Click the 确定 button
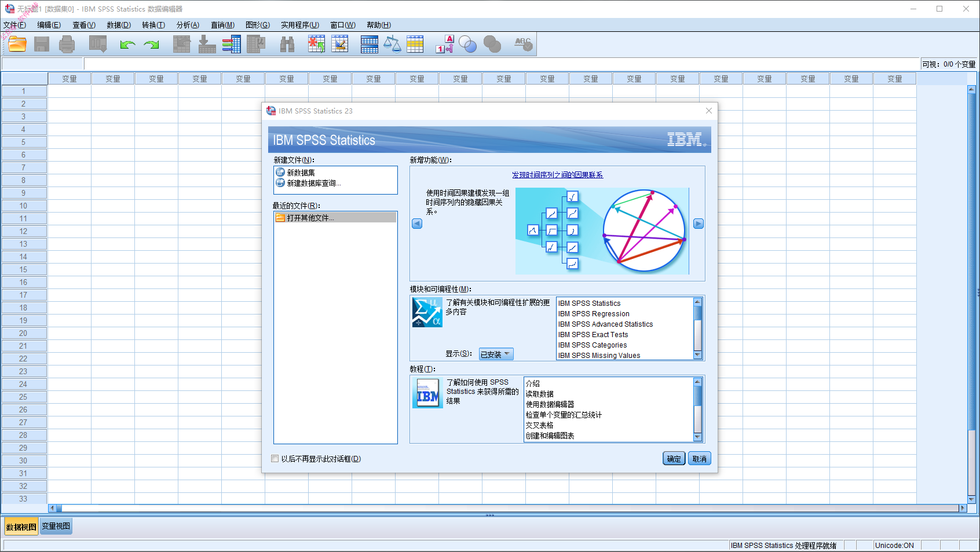The height and width of the screenshot is (552, 980). pyautogui.click(x=674, y=459)
